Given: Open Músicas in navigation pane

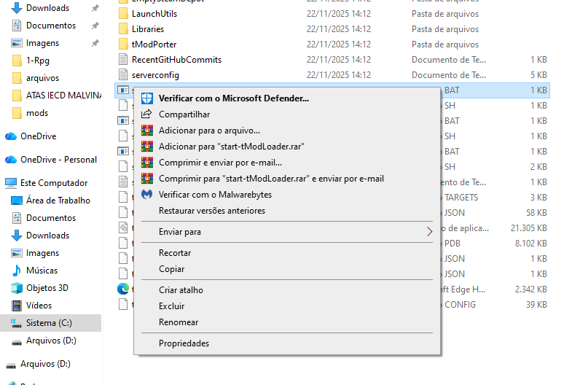Looking at the screenshot, I should tap(42, 271).
